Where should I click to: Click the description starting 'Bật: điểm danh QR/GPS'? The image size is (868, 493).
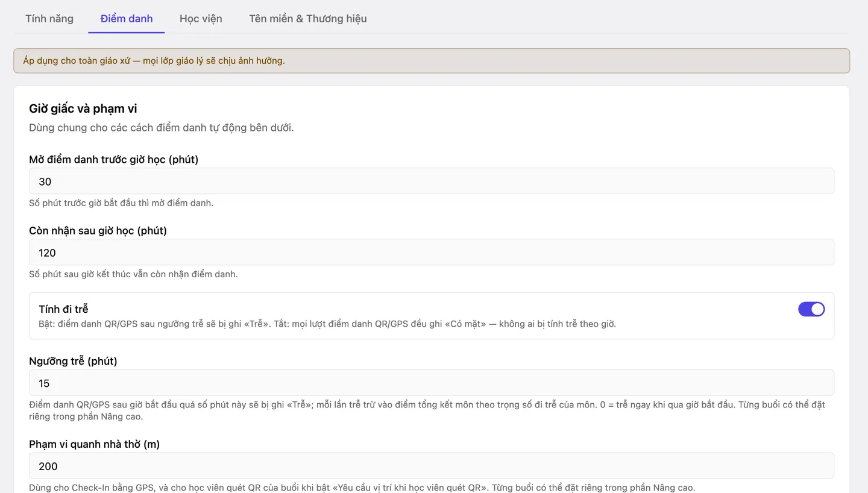coord(327,324)
